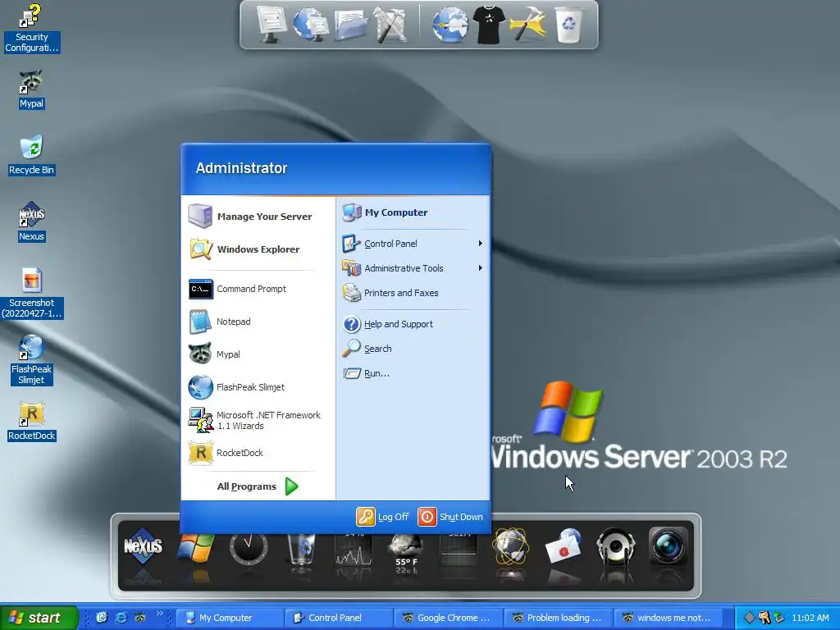
Task: Launch Command Prompt from Start menu
Action: (258, 289)
